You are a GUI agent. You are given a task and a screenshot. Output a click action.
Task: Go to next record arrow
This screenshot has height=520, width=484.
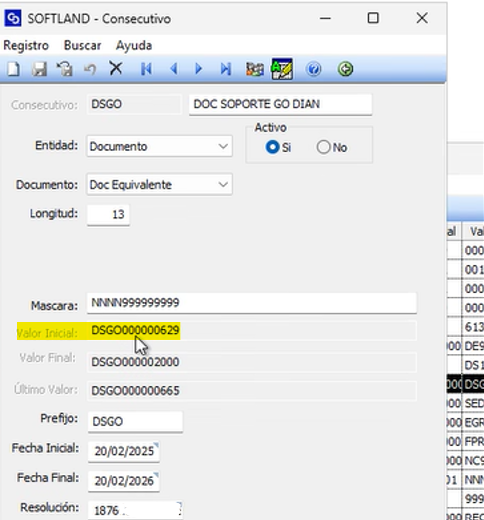(x=199, y=69)
